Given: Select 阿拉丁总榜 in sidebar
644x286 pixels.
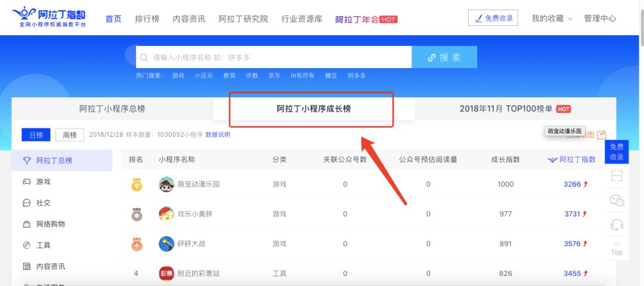Looking at the screenshot, I should [62, 161].
